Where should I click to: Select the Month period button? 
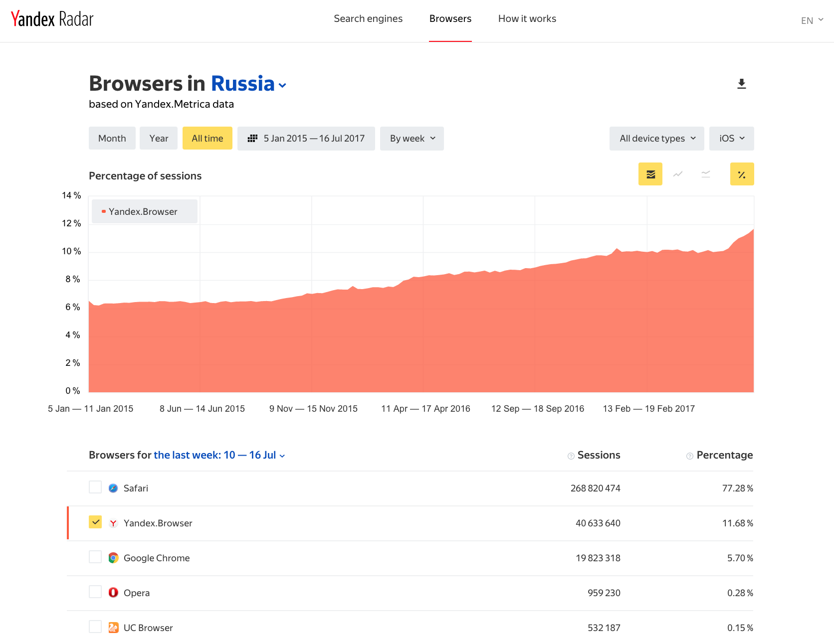click(x=112, y=139)
